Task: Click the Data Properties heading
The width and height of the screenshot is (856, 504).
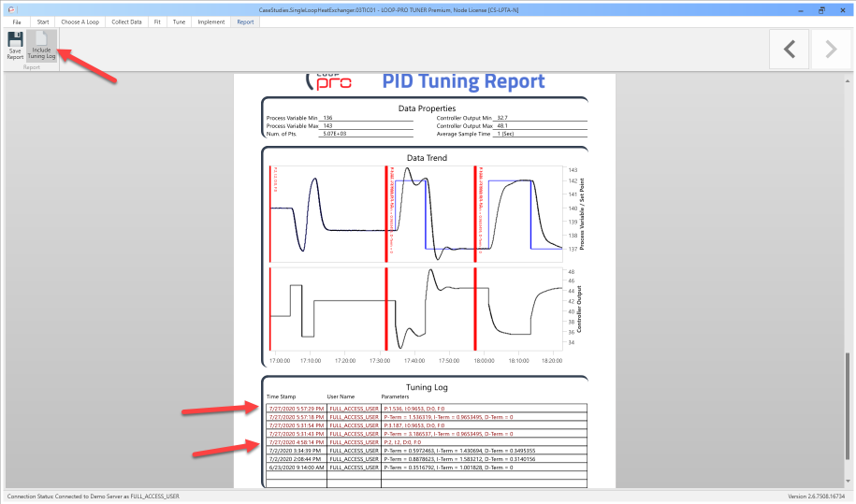Action: point(427,108)
